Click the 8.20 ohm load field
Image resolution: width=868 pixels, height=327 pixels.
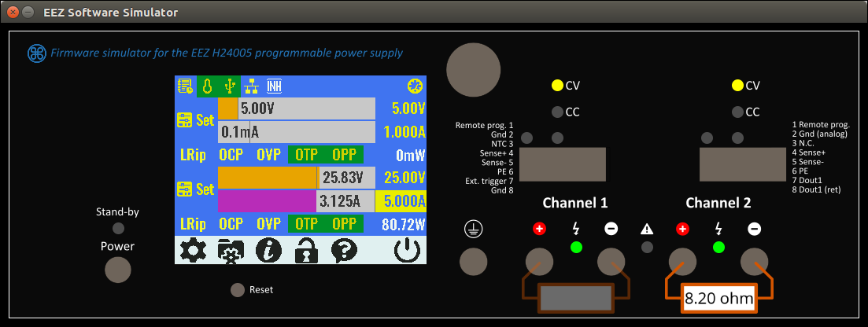(719, 299)
